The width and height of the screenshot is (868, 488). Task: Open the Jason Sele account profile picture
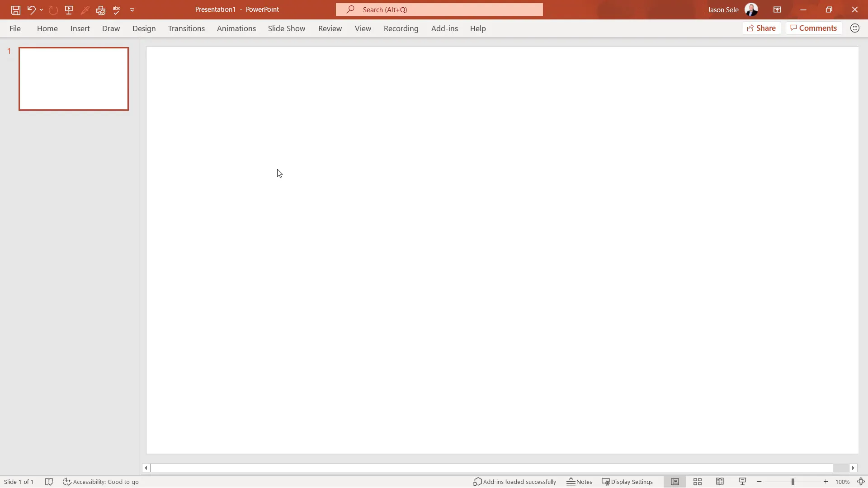click(751, 9)
